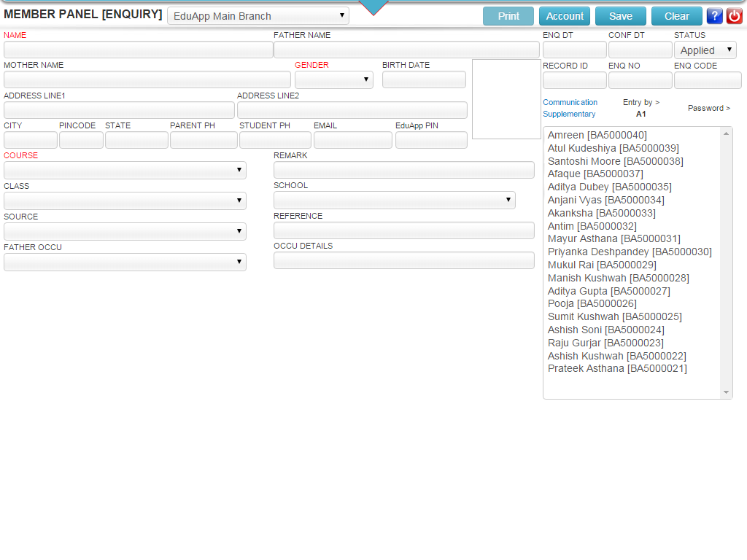Click the red power logout icon
This screenshot has height=560, width=747.
pyautogui.click(x=734, y=16)
